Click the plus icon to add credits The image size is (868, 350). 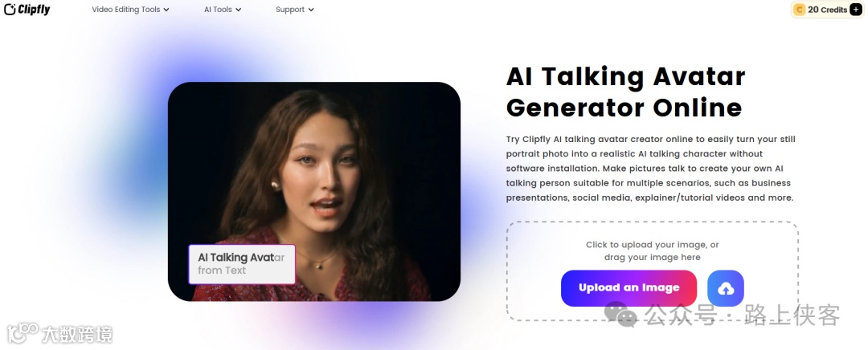pos(857,10)
